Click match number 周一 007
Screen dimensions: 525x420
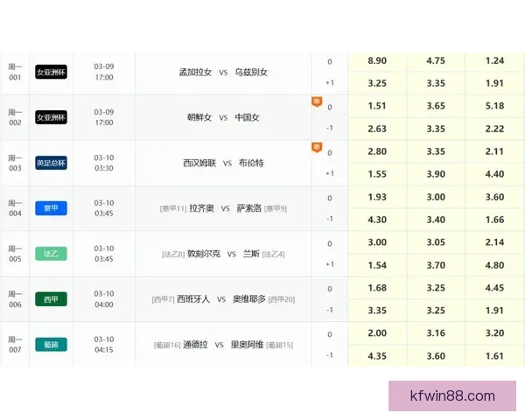(15, 345)
